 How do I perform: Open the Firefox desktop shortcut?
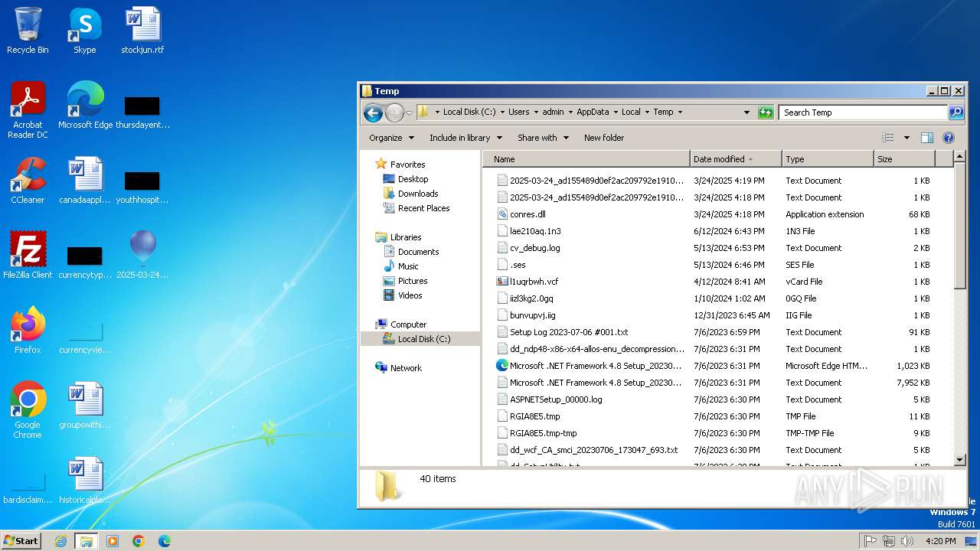pyautogui.click(x=28, y=331)
